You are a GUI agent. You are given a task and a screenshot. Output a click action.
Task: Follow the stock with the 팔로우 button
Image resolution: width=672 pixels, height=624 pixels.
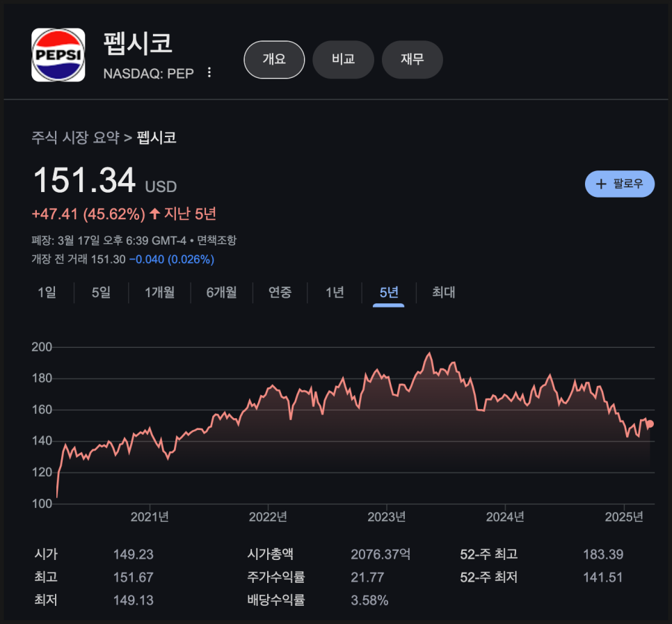[x=620, y=184]
